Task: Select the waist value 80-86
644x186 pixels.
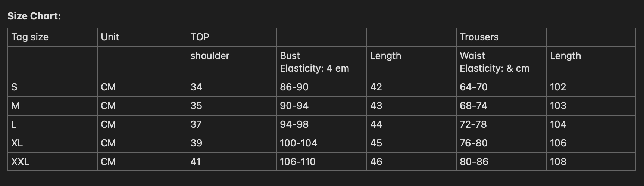Action: click(474, 162)
